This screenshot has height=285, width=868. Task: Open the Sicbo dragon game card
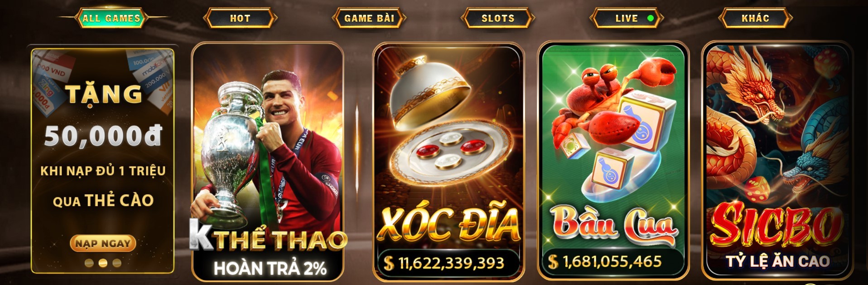coord(777,161)
